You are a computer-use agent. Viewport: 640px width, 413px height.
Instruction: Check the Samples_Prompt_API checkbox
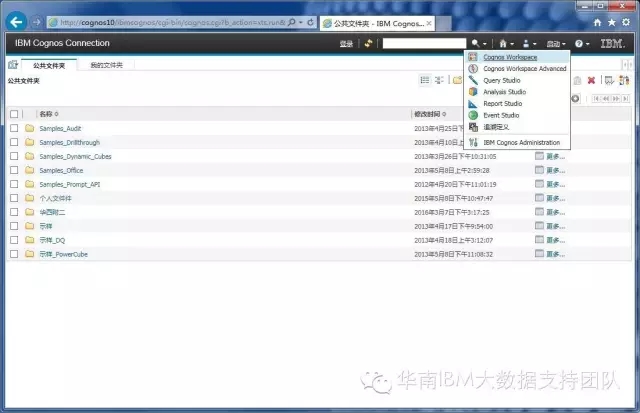coord(14,184)
